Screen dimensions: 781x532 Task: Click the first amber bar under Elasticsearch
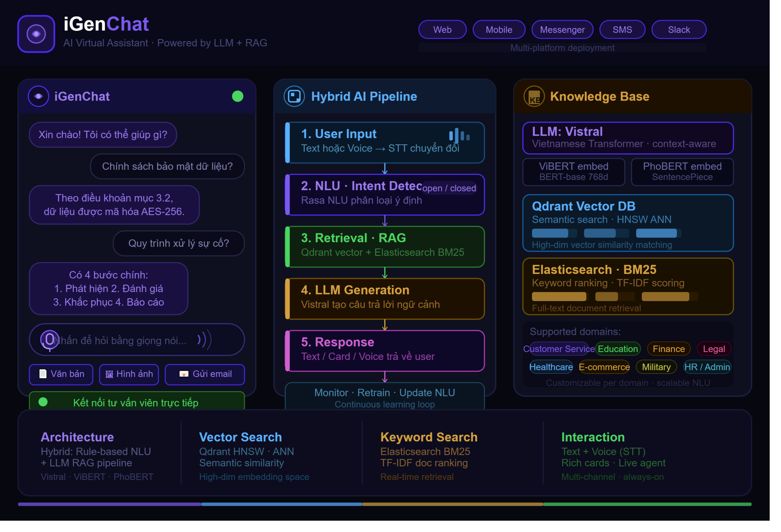(x=560, y=297)
